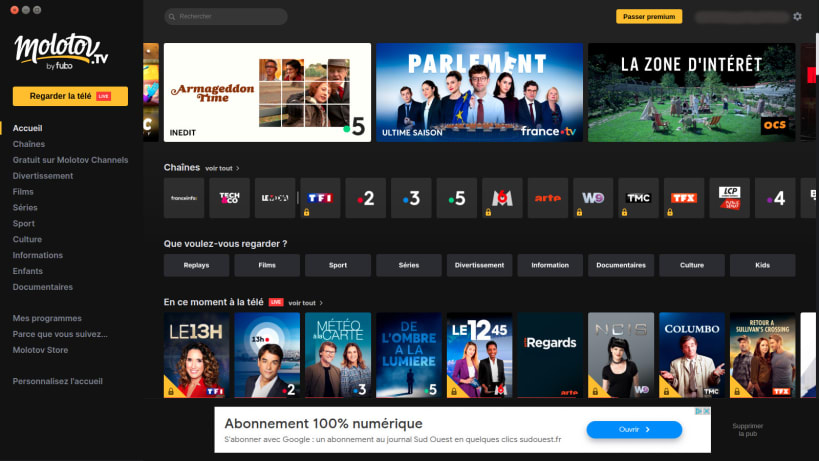
Task: Open Gratuit sur Molotov Channels
Action: point(71,160)
